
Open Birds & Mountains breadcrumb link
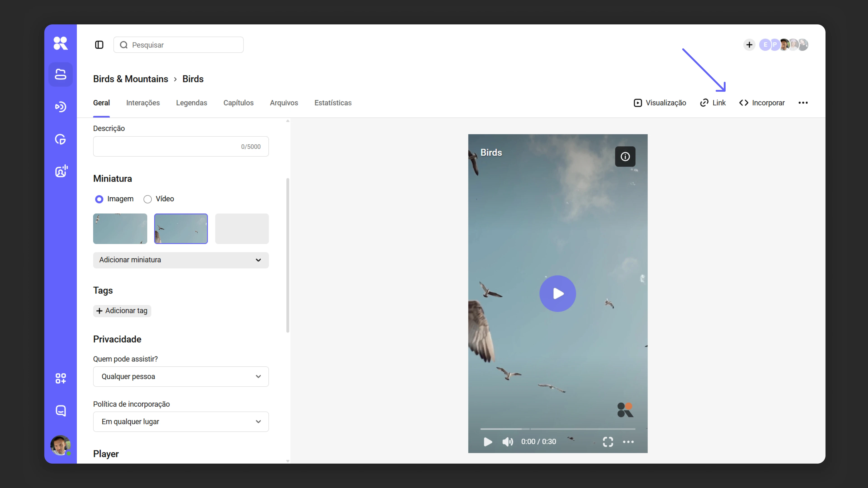point(130,79)
